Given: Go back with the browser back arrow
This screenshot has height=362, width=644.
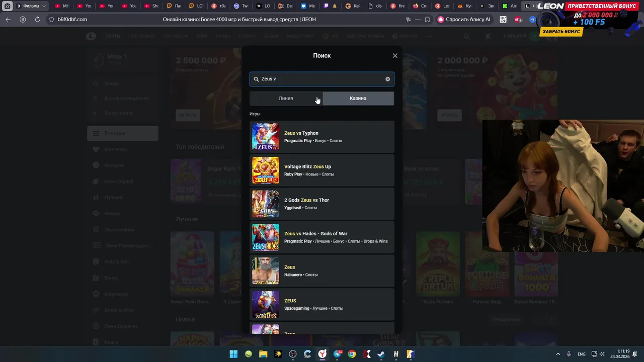Looking at the screenshot, I should (x=8, y=19).
